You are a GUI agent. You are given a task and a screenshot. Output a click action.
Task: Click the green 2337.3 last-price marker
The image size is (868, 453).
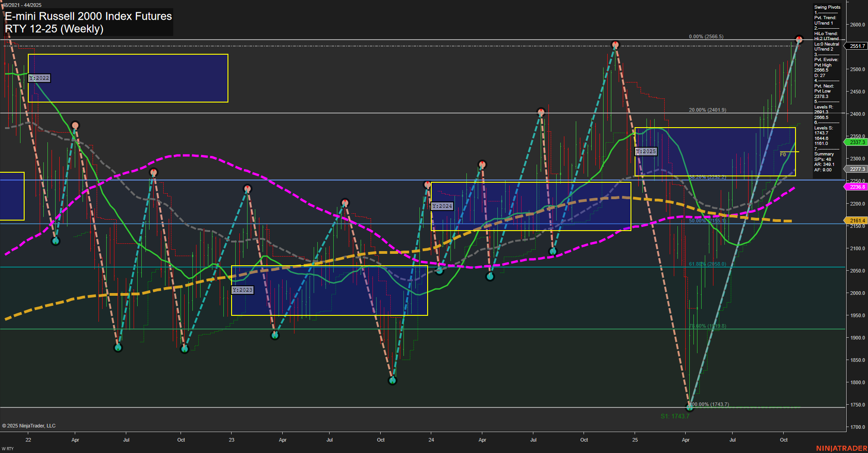pyautogui.click(x=856, y=142)
